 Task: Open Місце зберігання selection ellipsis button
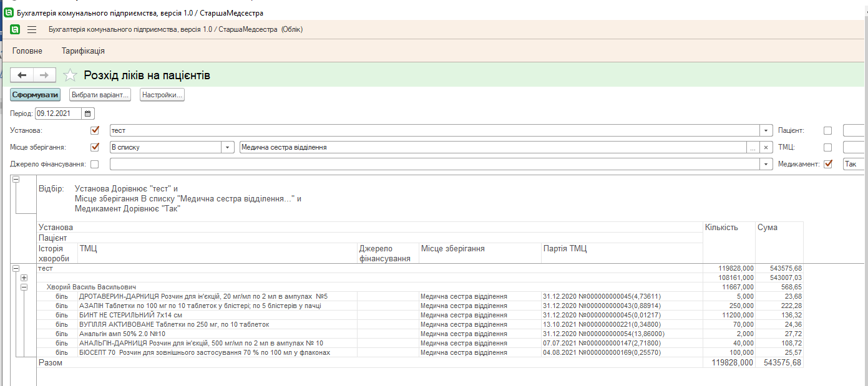coord(753,148)
